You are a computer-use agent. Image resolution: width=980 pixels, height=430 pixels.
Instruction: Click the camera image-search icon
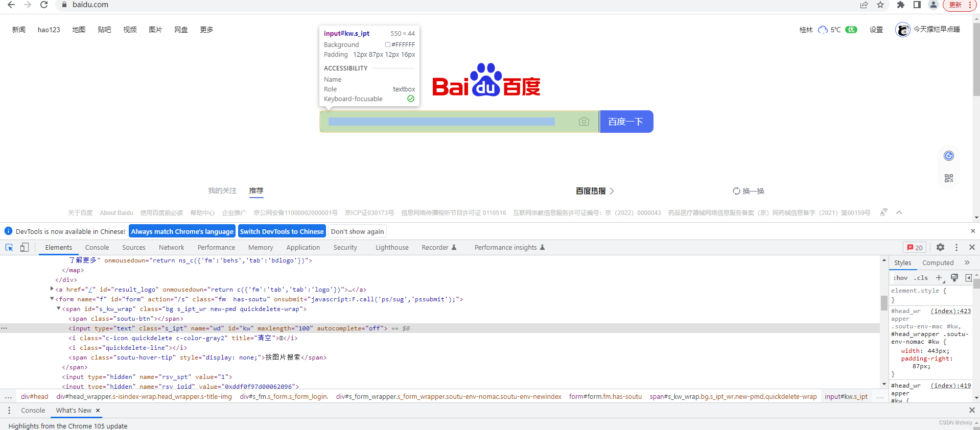click(584, 122)
